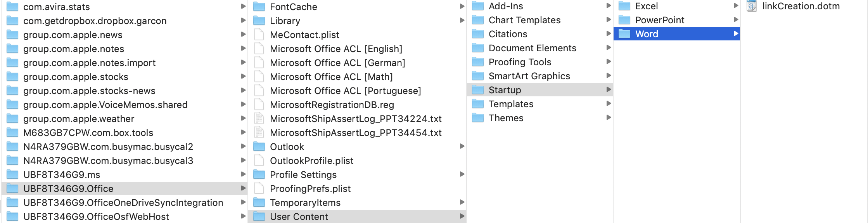Select Microsoft Office ACL [German] file name

(x=337, y=63)
